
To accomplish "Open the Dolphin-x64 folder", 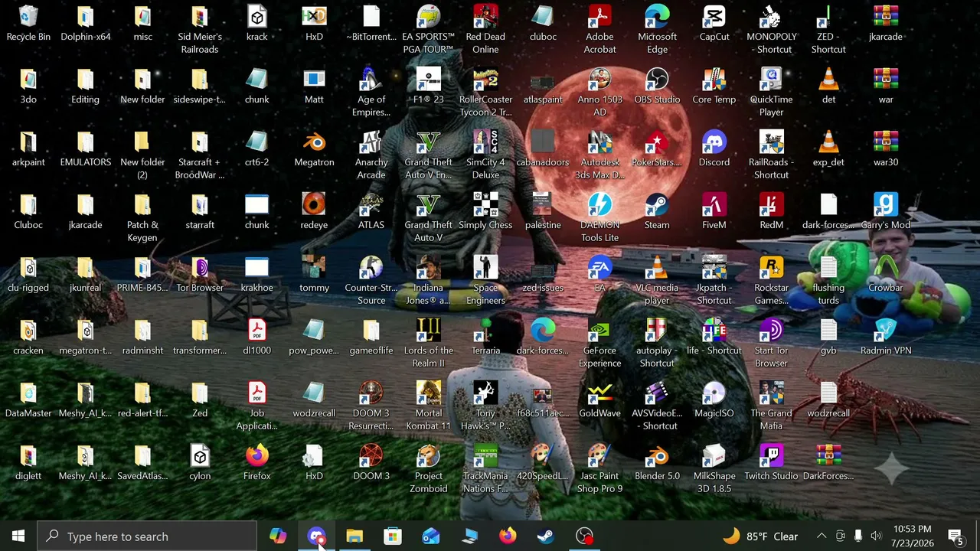I will [85, 24].
